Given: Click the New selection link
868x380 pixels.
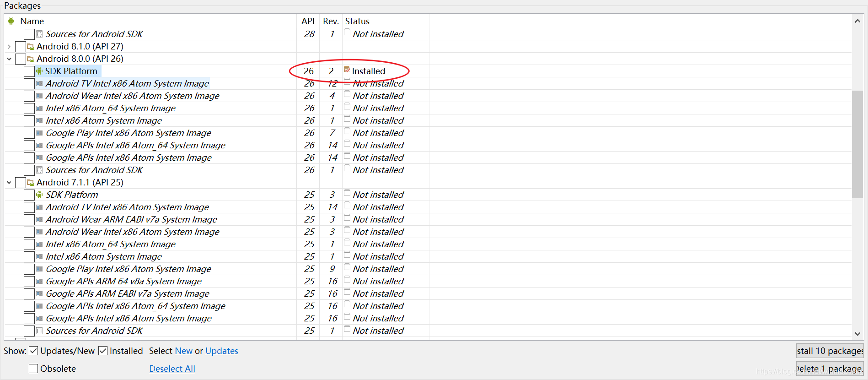Looking at the screenshot, I should (x=184, y=351).
